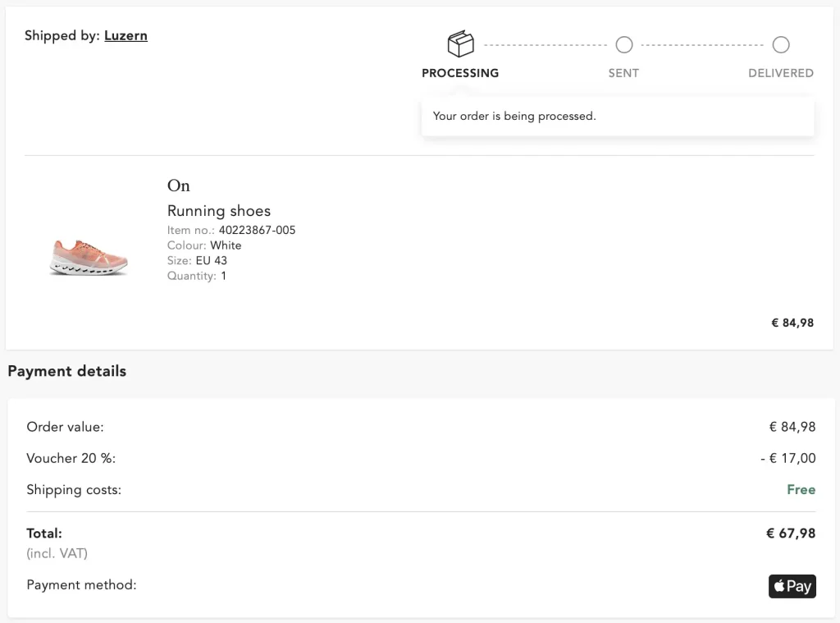This screenshot has width=840, height=623.
Task: Click the item price € 84,98 in bold
Action: (x=792, y=323)
